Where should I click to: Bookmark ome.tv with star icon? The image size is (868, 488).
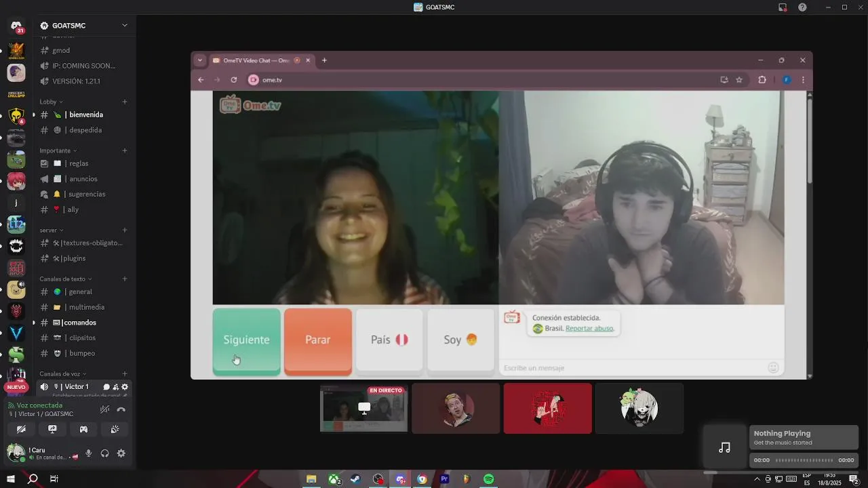(739, 80)
